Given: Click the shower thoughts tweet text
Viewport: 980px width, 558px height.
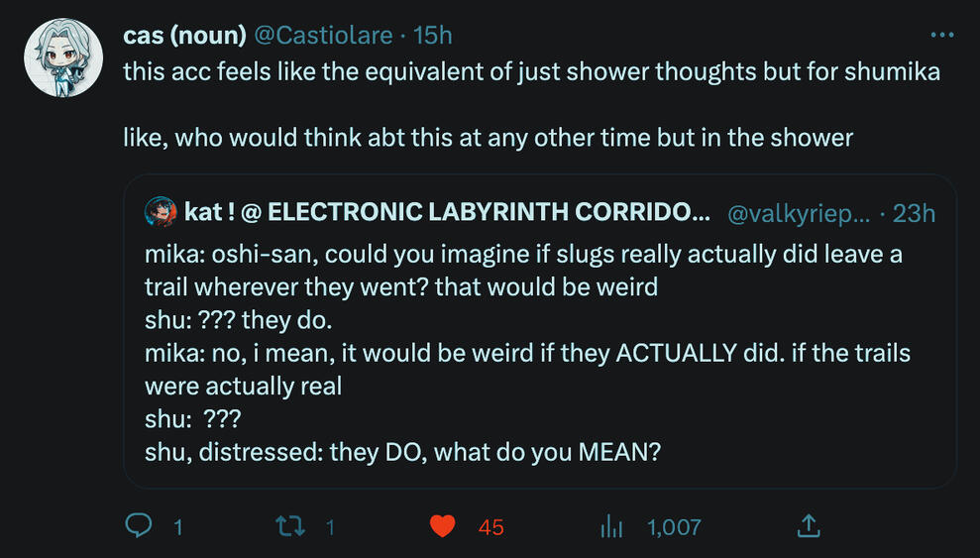Looking at the screenshot, I should tap(530, 72).
